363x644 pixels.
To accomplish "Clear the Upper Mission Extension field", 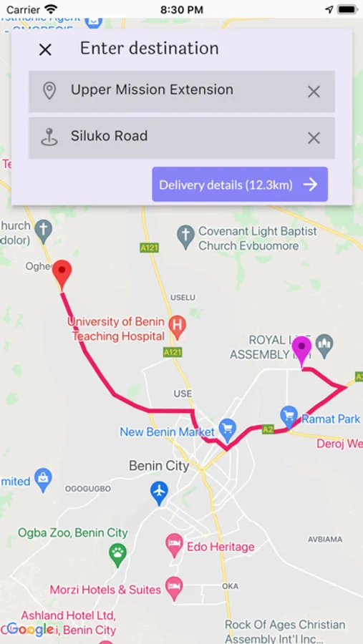I will click(x=314, y=92).
